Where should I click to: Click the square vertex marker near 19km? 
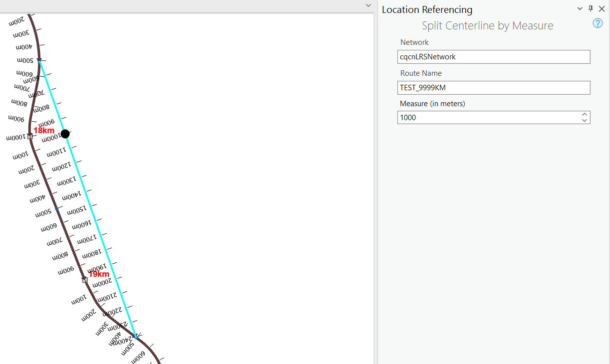tap(84, 280)
